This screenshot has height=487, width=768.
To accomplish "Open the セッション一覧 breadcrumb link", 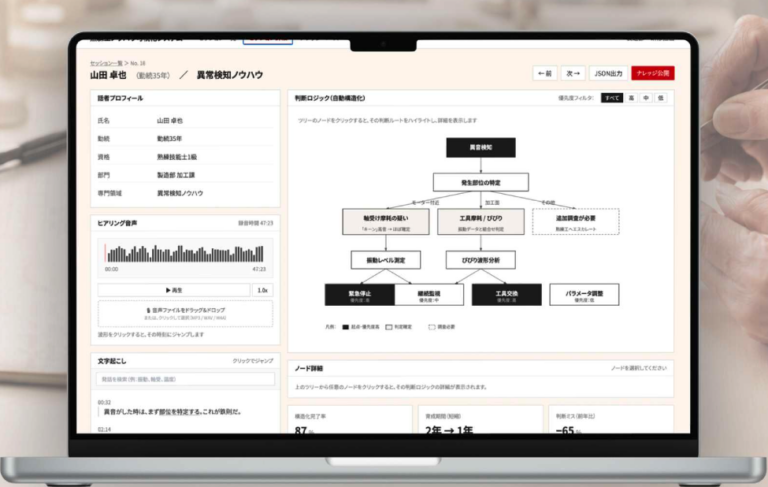I will [x=106, y=63].
